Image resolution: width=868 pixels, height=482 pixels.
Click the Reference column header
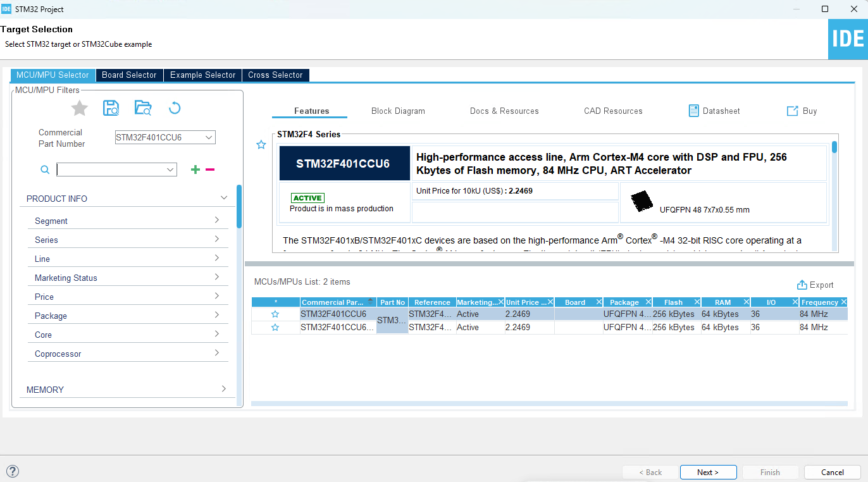pos(432,302)
